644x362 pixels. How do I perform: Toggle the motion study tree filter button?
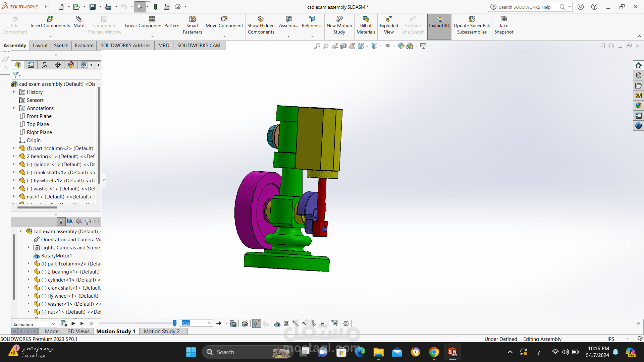point(61,222)
